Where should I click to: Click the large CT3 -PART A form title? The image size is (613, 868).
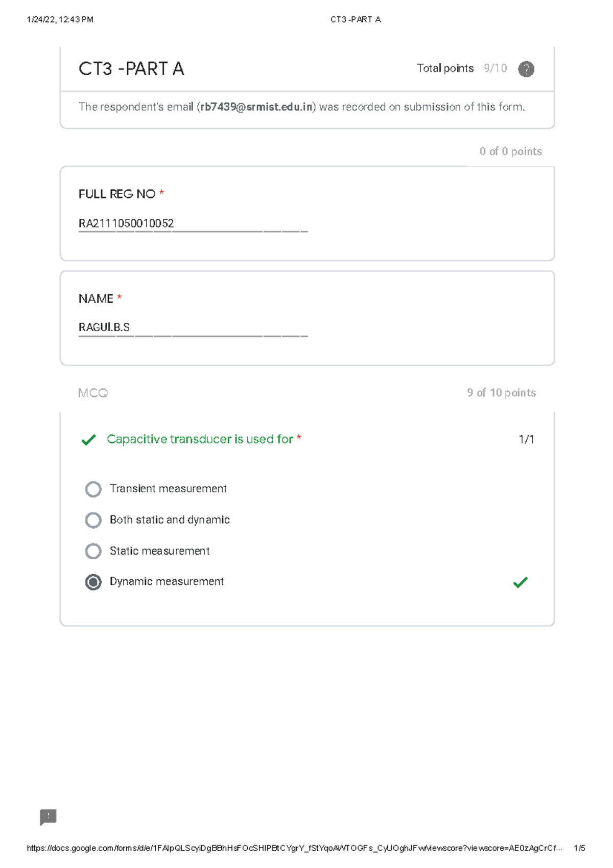pyautogui.click(x=131, y=69)
